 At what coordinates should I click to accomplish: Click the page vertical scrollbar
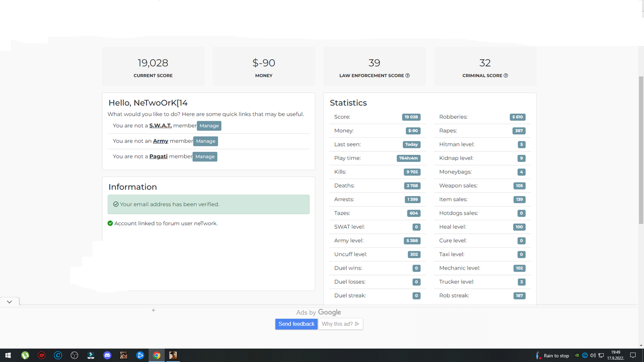tap(640, 151)
